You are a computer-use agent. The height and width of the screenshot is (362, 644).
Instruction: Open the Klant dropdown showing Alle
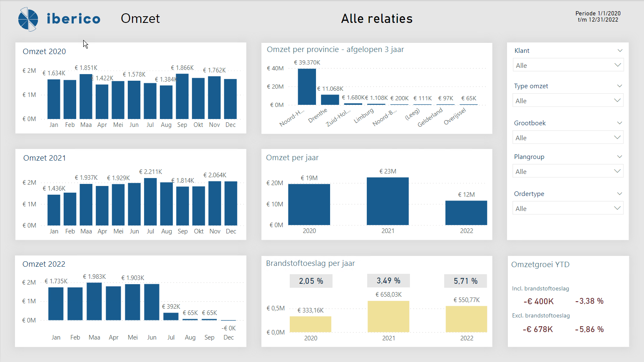[568, 65]
